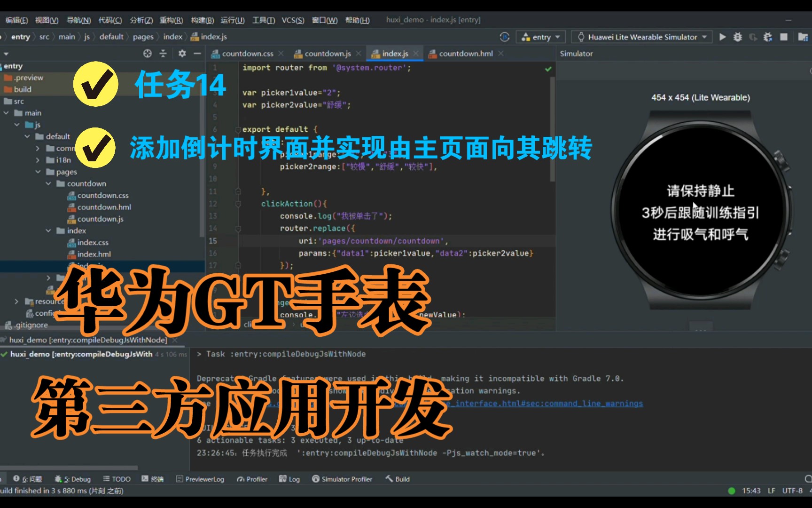812x508 pixels.
Task: Open the 运行(U) menu
Action: pos(233,20)
